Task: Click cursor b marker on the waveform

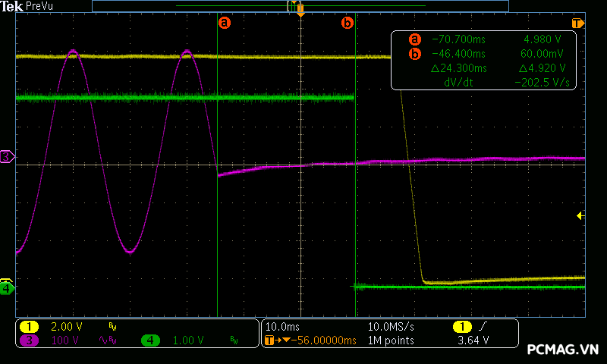Action: pos(348,23)
